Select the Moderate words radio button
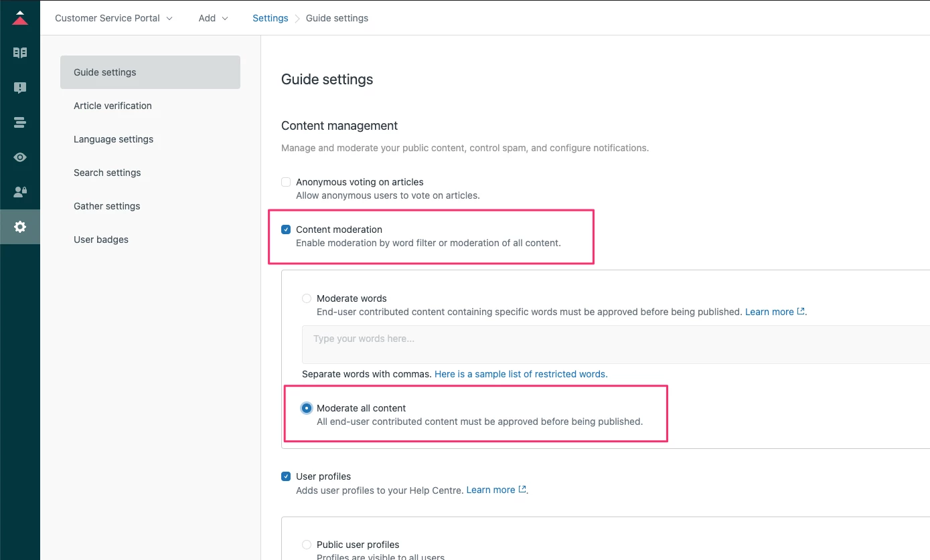The image size is (930, 560). click(307, 298)
